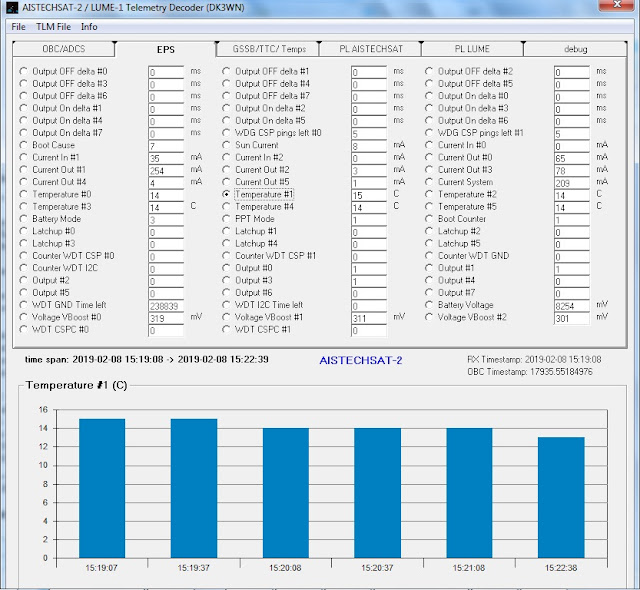Click the Battery Voltage value field
Image resolution: width=640 pixels, height=590 pixels.
point(571,306)
